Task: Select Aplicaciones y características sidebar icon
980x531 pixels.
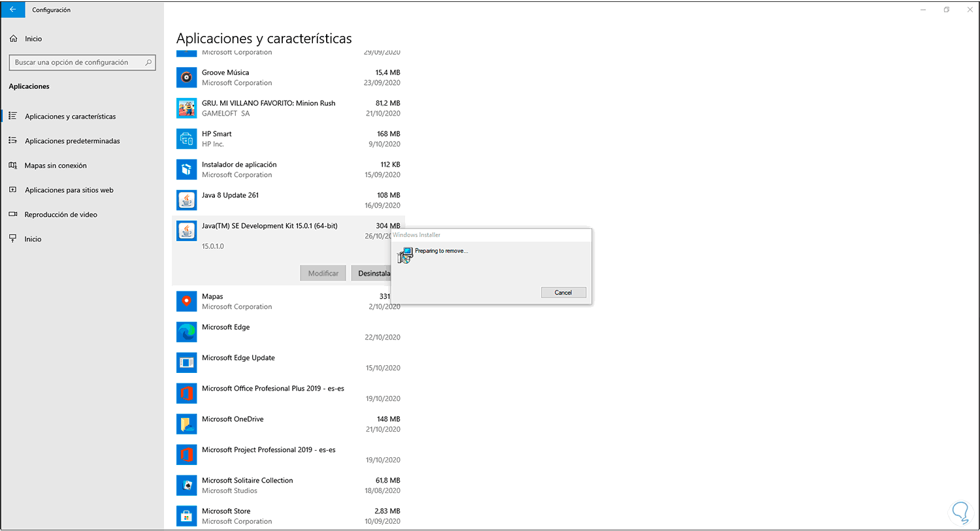Action: pos(12,116)
